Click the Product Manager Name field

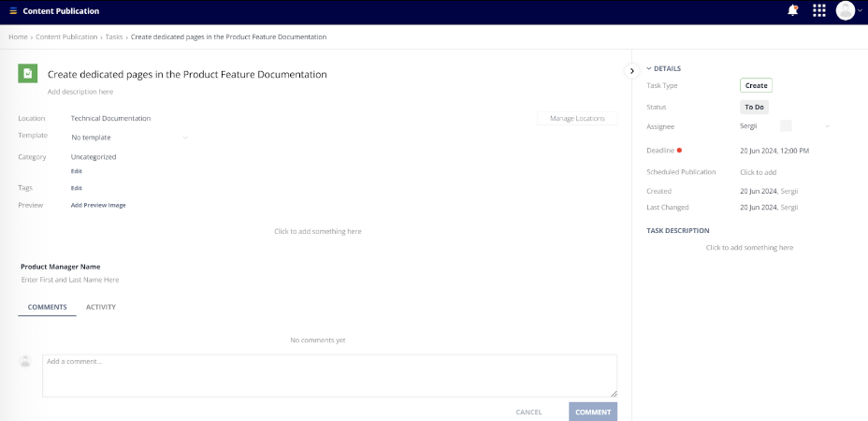70,280
